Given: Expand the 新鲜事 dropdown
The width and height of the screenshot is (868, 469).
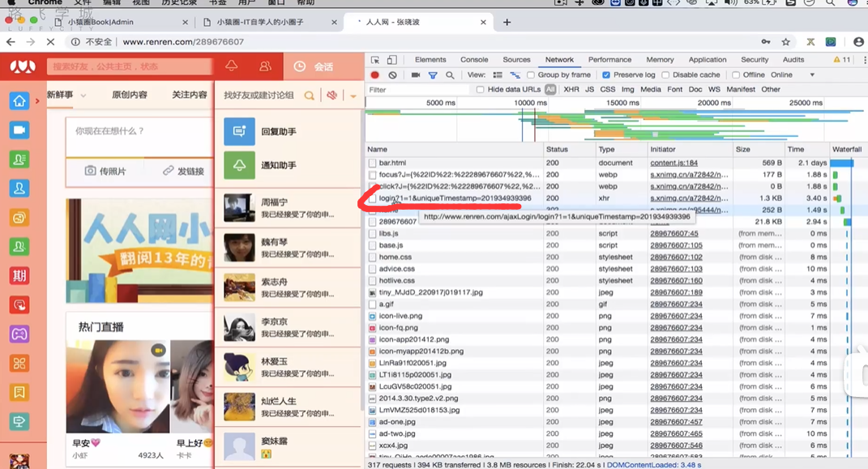Looking at the screenshot, I should point(83,95).
